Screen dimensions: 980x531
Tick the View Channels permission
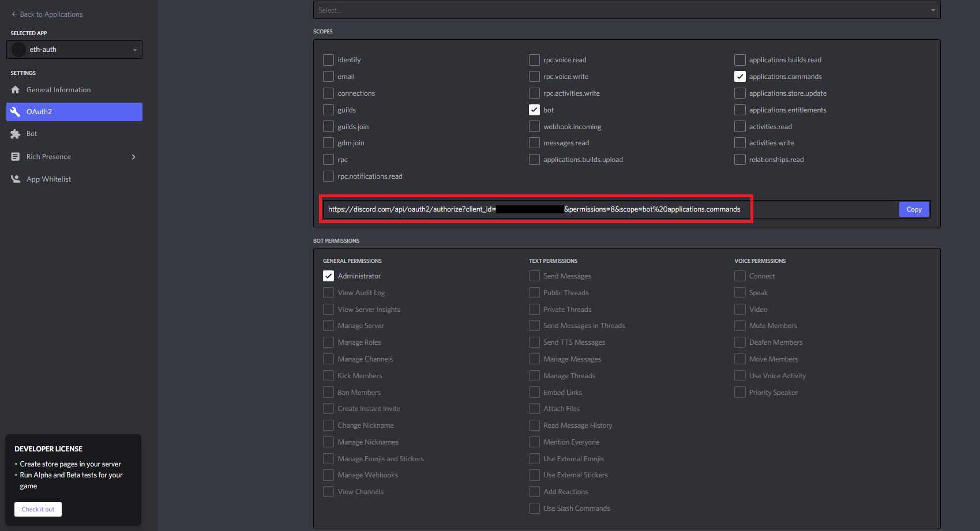pyautogui.click(x=328, y=492)
